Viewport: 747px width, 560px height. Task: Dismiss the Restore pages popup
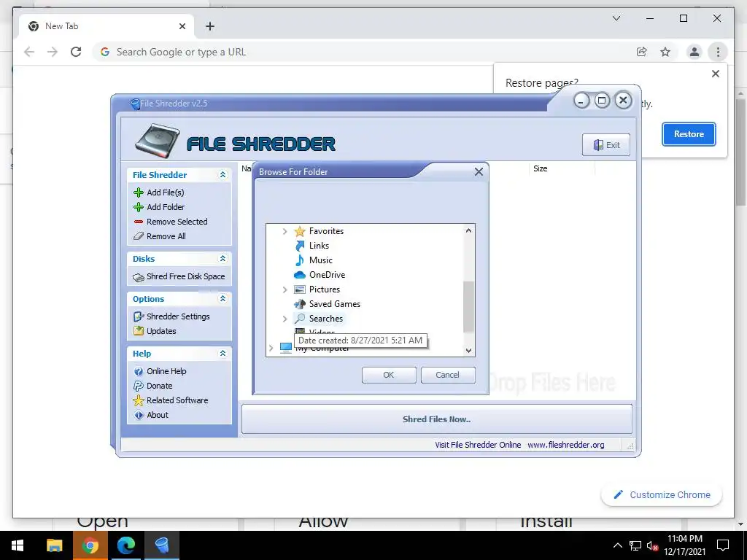[x=715, y=74]
